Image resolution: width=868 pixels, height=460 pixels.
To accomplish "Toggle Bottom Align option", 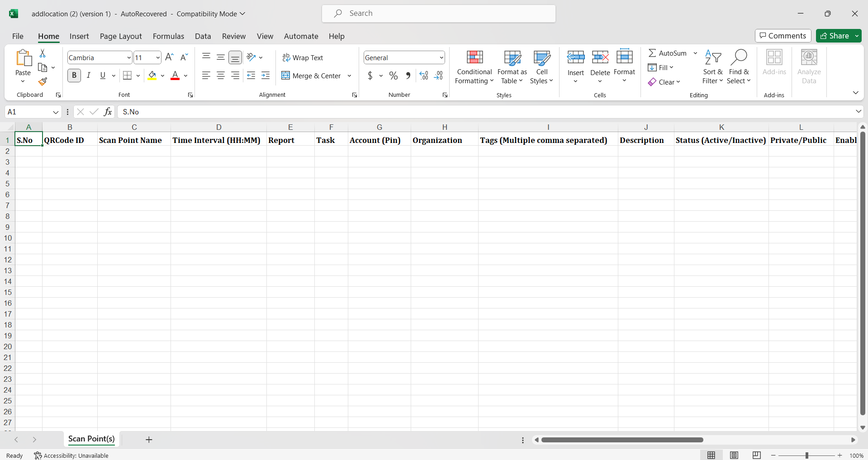I will click(235, 57).
